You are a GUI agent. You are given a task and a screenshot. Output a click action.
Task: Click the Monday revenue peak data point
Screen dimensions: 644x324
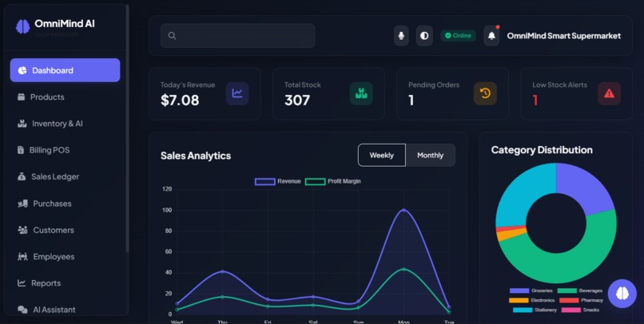click(403, 210)
